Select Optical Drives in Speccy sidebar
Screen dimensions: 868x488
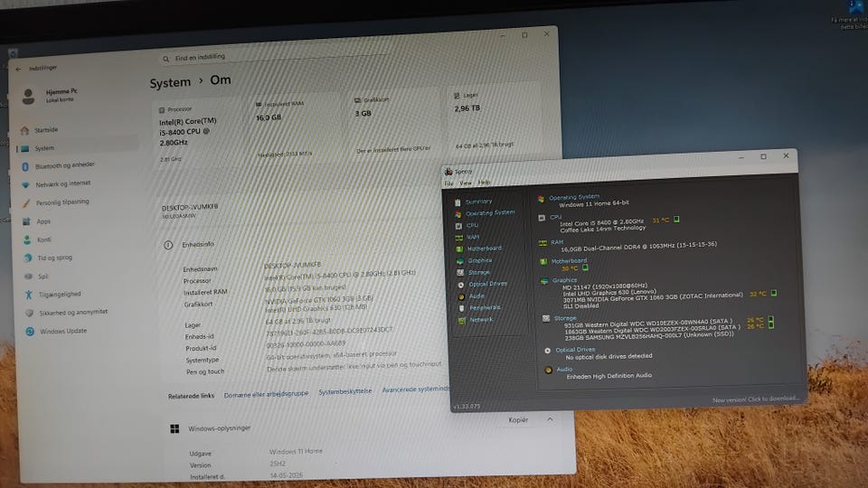coord(487,284)
